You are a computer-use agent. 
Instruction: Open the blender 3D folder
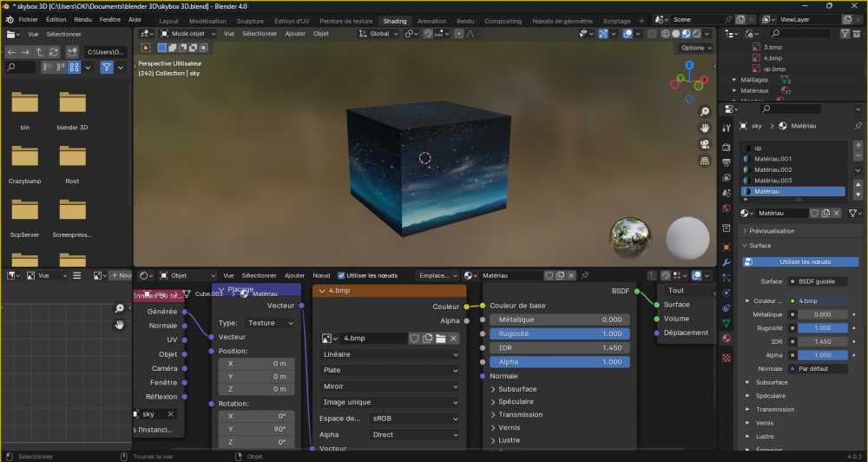(73, 111)
